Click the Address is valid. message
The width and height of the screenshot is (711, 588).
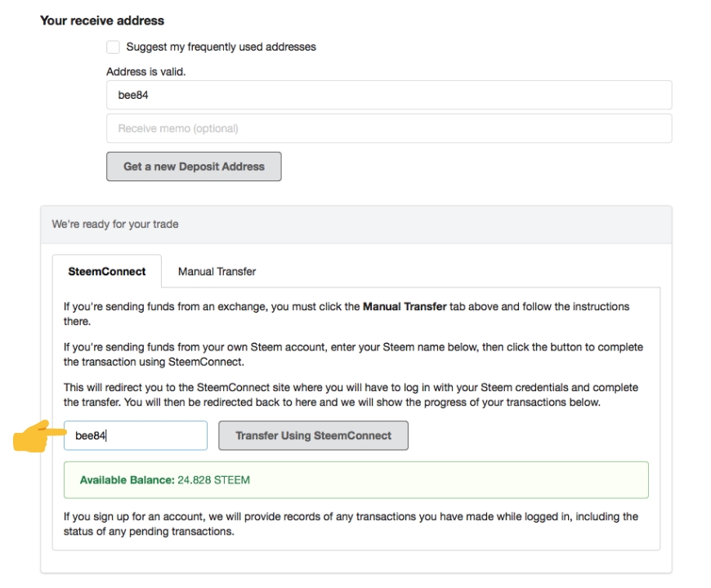click(x=146, y=72)
